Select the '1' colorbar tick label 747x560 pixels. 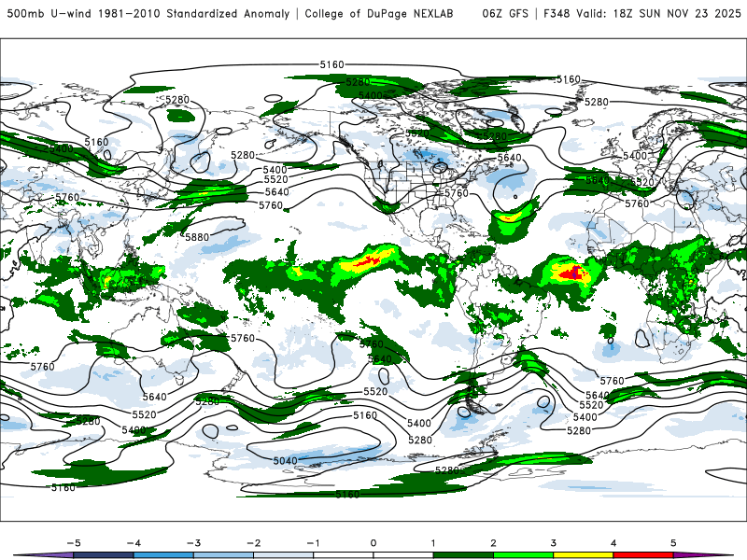click(x=433, y=543)
